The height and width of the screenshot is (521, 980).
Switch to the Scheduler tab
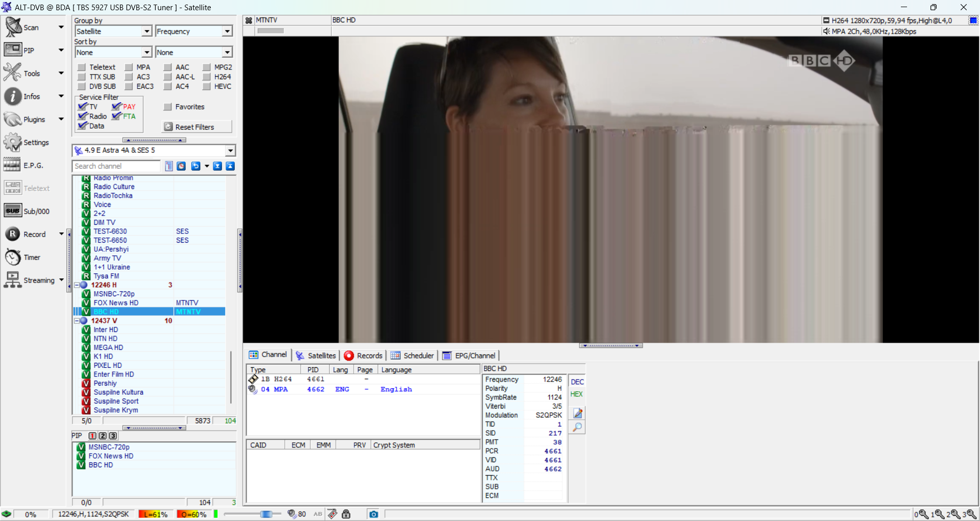coord(412,356)
